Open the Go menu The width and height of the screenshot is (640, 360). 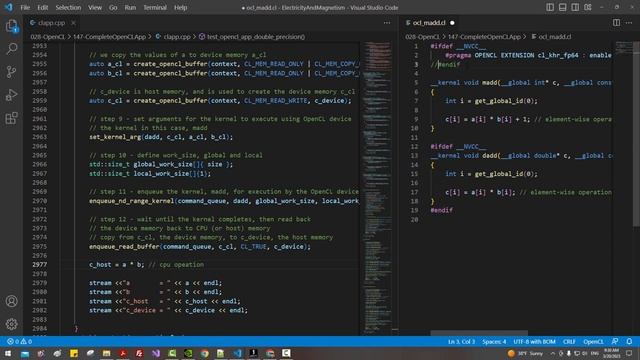(113, 7)
